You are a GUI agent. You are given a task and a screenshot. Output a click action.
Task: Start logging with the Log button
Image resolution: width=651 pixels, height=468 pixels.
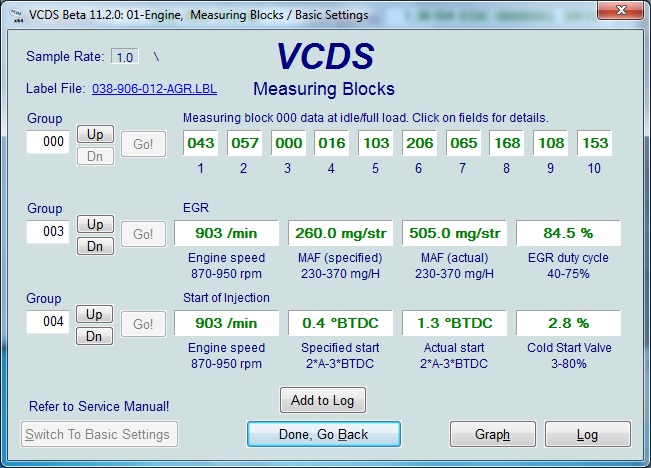587,434
